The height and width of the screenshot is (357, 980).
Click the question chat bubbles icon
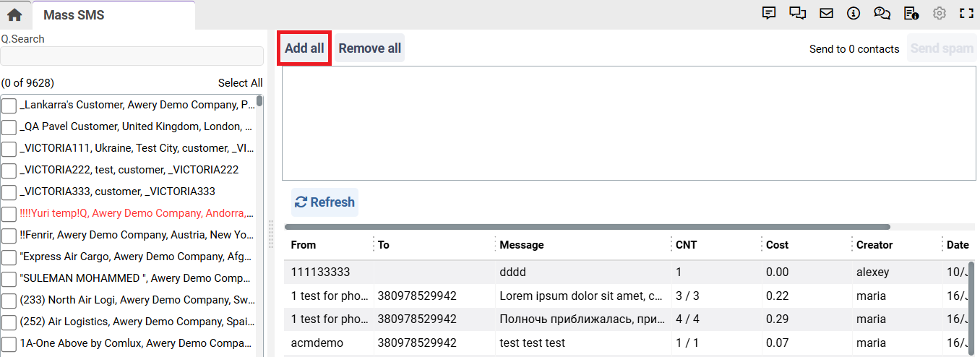pyautogui.click(x=882, y=13)
